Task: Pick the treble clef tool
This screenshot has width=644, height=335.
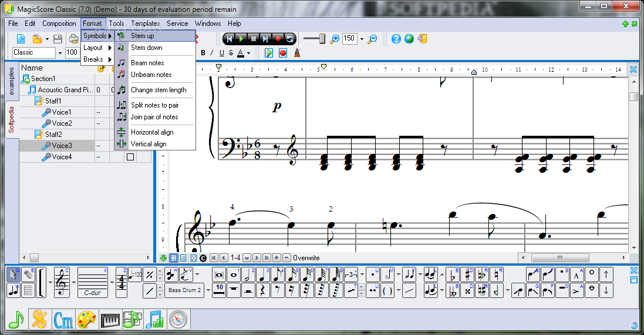Action: click(62, 282)
